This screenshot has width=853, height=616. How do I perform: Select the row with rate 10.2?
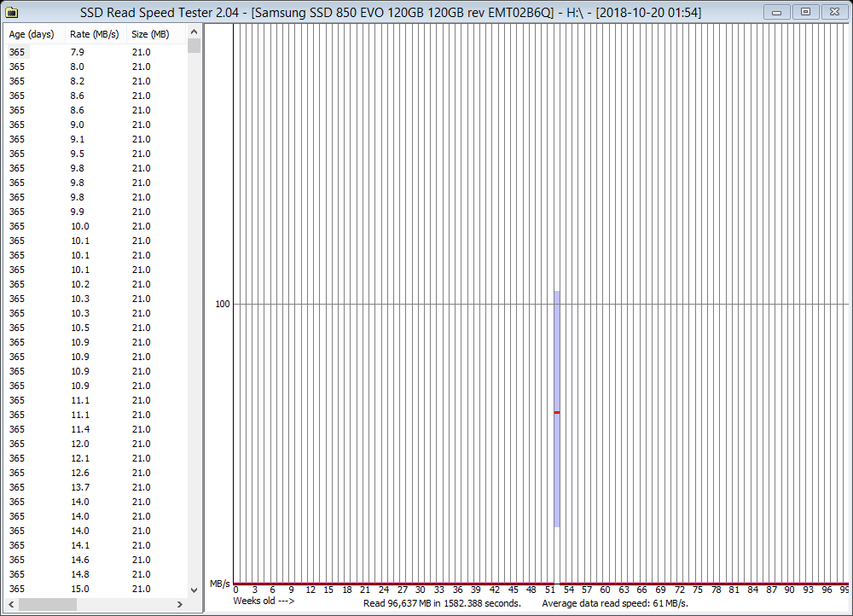(96, 284)
